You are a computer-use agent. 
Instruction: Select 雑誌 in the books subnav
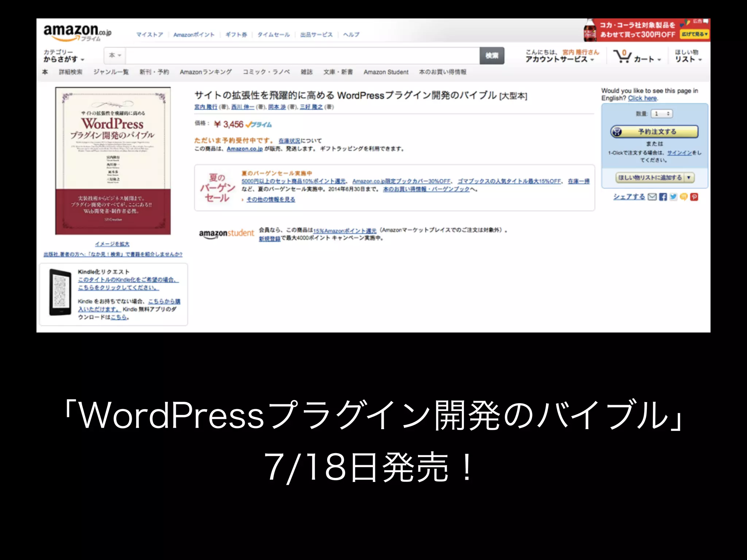pyautogui.click(x=307, y=72)
